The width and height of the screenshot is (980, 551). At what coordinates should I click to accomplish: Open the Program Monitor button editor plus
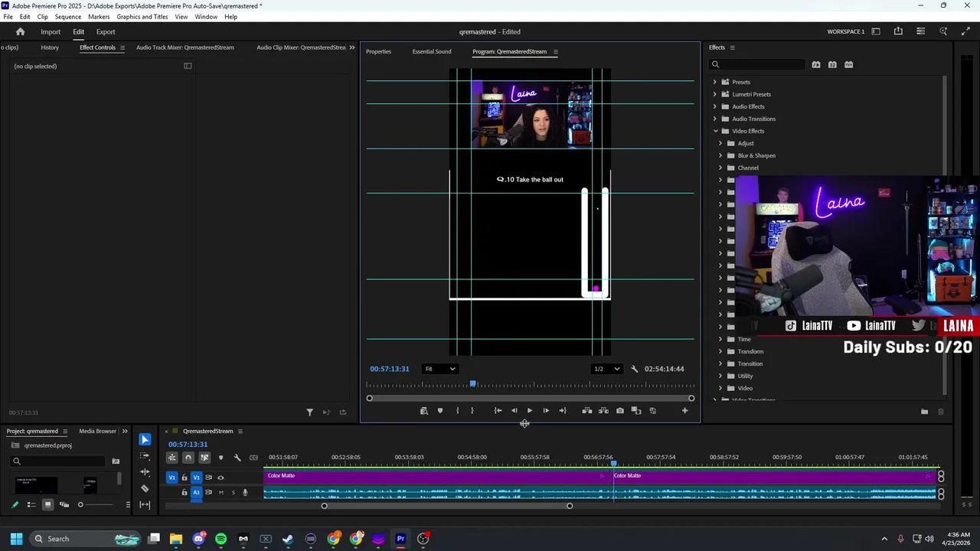(684, 411)
